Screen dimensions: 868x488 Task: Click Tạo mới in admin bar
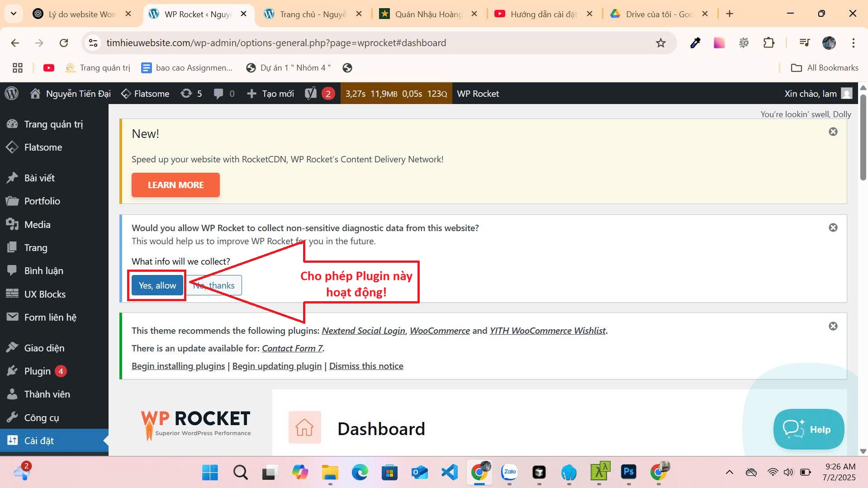[x=270, y=94]
